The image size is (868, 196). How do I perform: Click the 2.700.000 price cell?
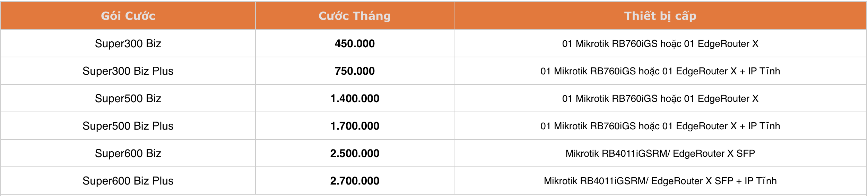click(354, 181)
